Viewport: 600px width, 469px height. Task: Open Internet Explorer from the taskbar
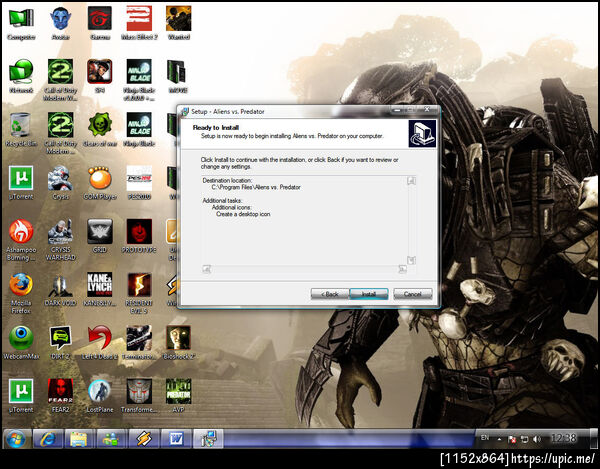point(48,438)
